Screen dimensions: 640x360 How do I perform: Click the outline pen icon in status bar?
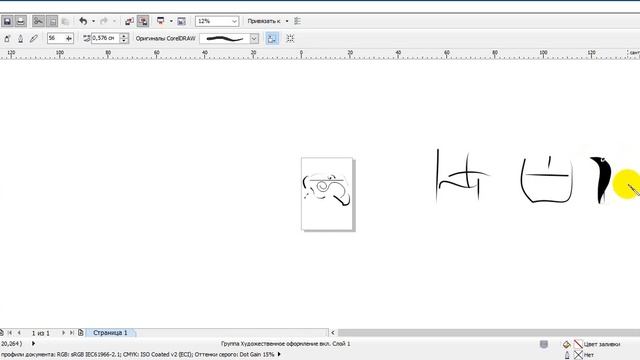pyautogui.click(x=567, y=355)
